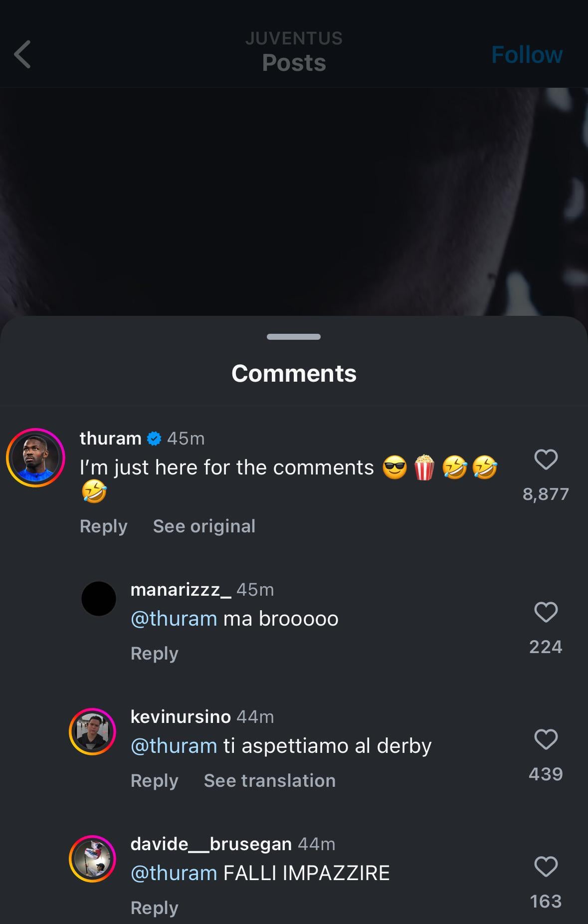Tap the back arrow icon

(x=23, y=54)
